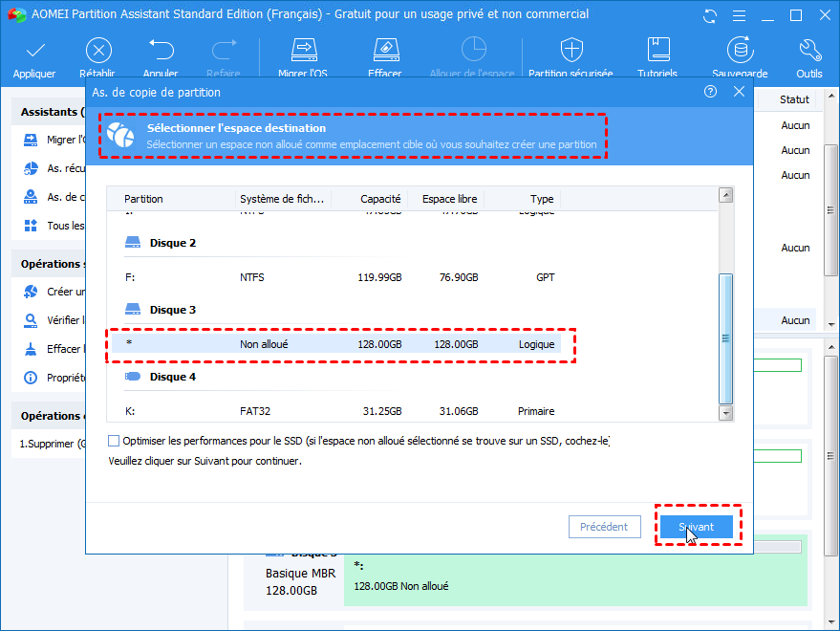840x631 pixels.
Task: Click the main window scroll down arrow at bottom right
Action: point(830,621)
